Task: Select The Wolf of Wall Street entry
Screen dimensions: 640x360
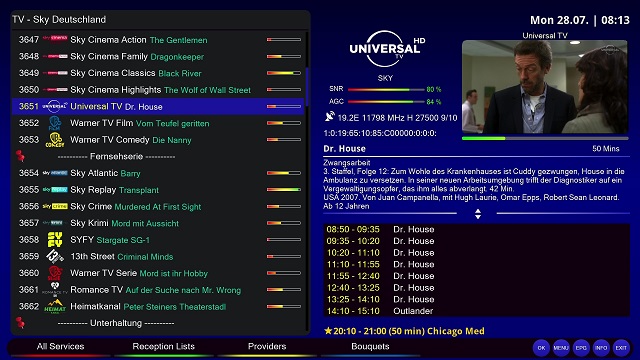Action: (x=158, y=90)
